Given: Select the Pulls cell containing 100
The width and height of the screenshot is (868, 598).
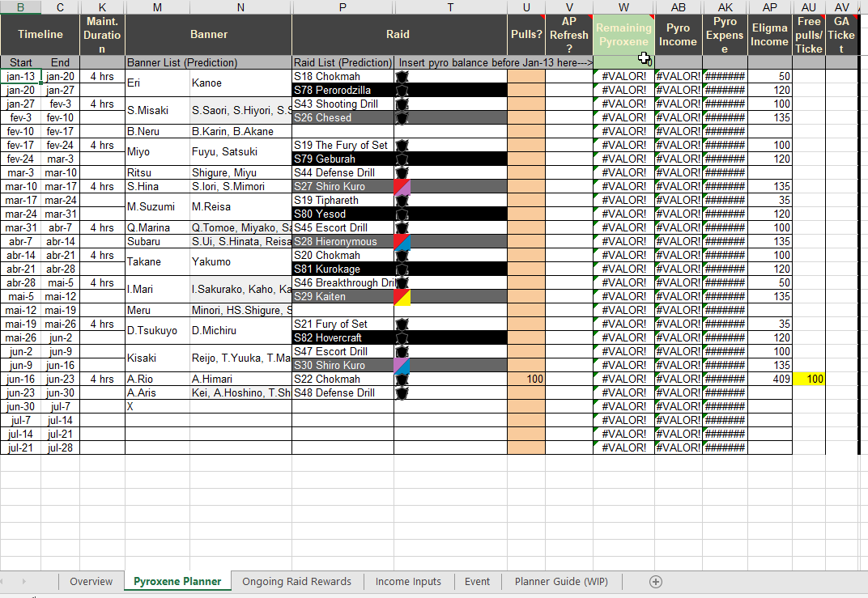Looking at the screenshot, I should [525, 379].
